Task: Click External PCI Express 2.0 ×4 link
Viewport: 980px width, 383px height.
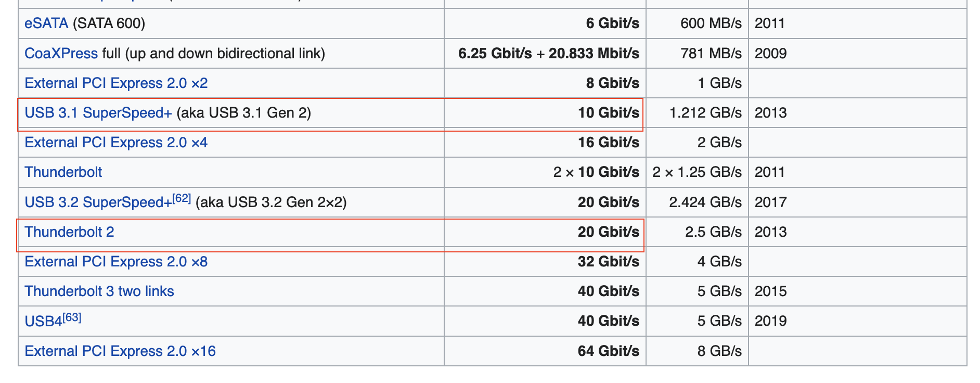Action: point(116,143)
